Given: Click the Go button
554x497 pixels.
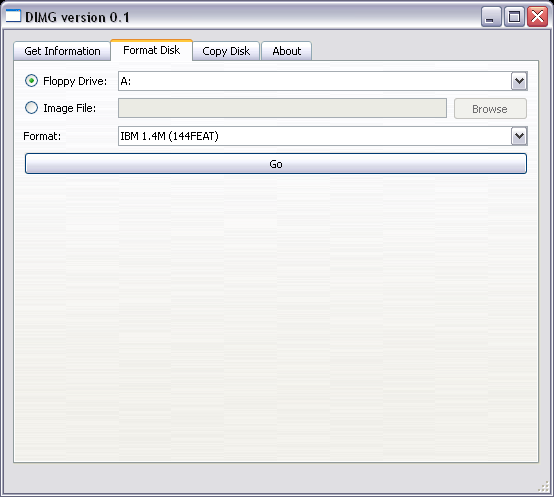Looking at the screenshot, I should tap(276, 164).
